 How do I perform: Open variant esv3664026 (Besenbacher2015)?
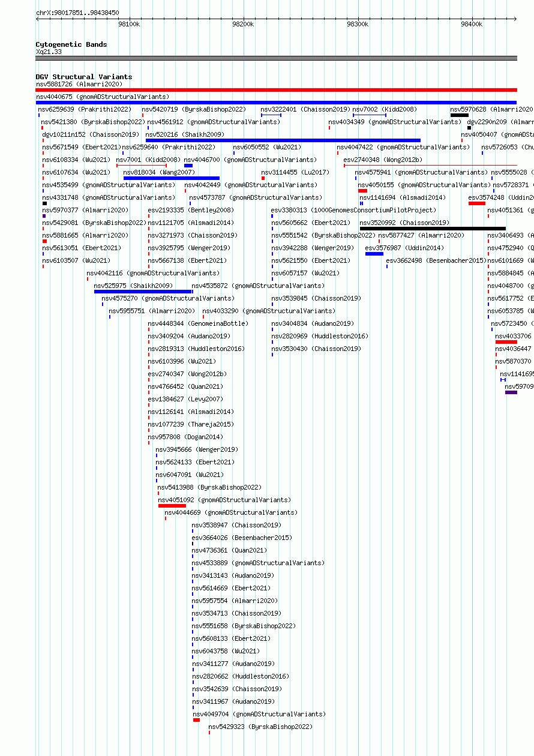242,538
